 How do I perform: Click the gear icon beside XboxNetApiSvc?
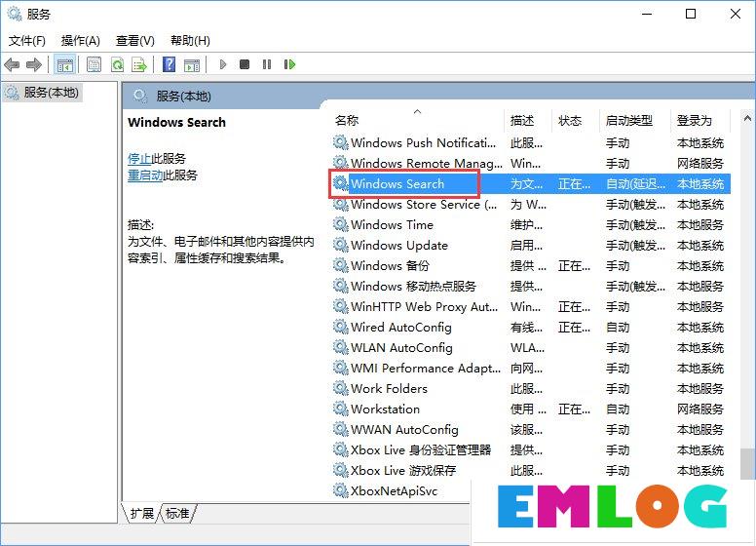pyautogui.click(x=340, y=490)
